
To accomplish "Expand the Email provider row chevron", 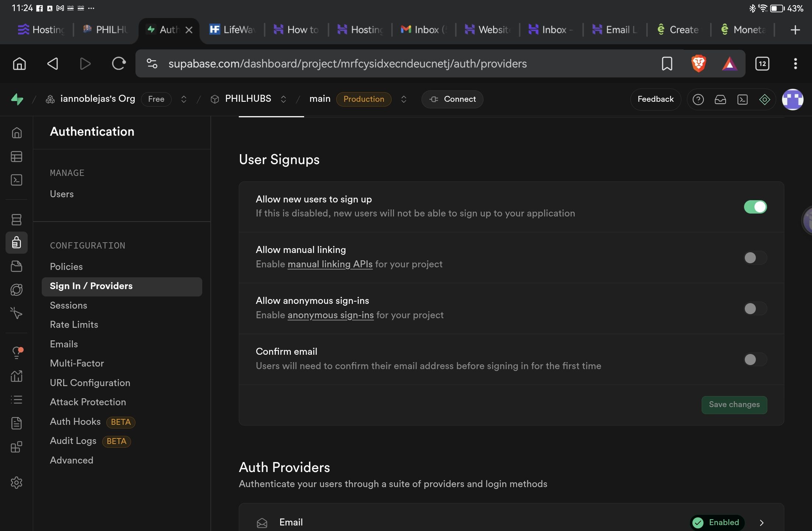I will (x=761, y=523).
